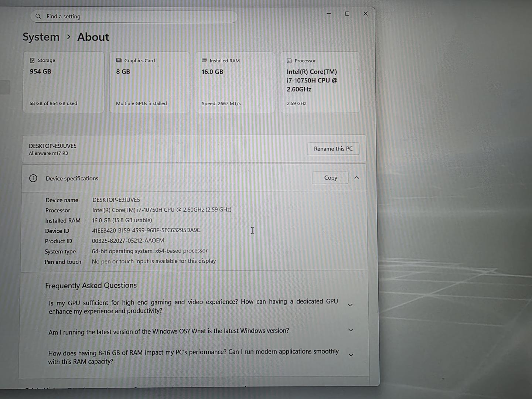Collapse the Device specifications section
Screen dimensions: 532x399
357,178
